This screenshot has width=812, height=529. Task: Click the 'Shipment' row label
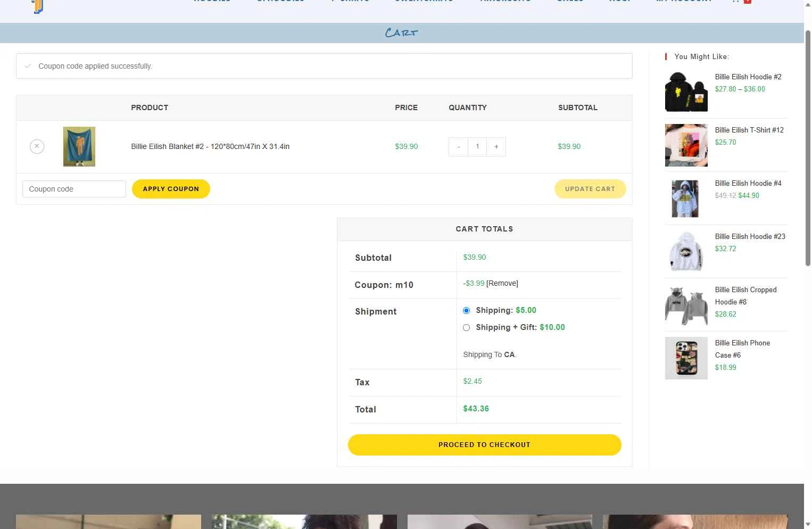(376, 311)
